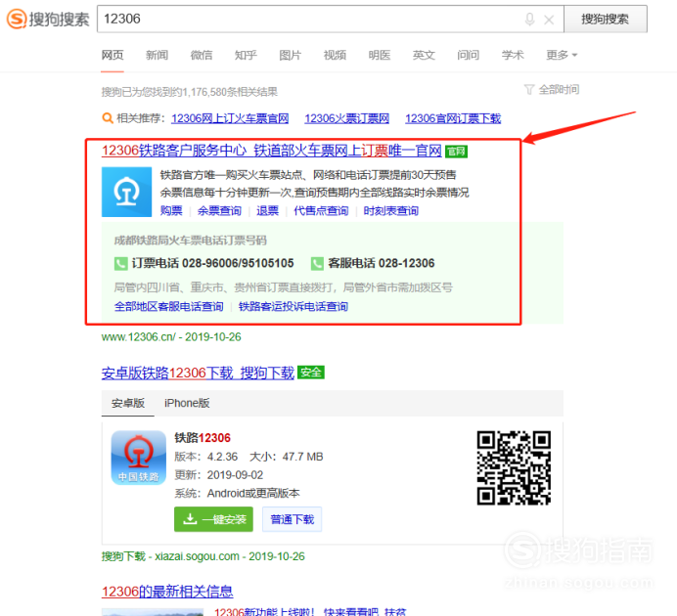Click the www.12306.cn/ result URL
Viewport: 677px width, 616px height.
[x=139, y=337]
